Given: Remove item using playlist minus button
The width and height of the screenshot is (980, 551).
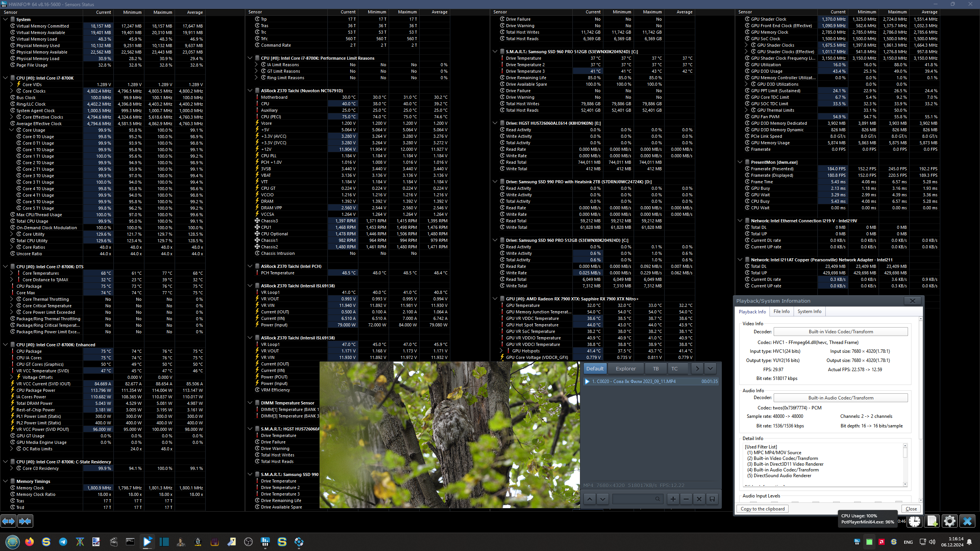Looking at the screenshot, I should point(686,499).
